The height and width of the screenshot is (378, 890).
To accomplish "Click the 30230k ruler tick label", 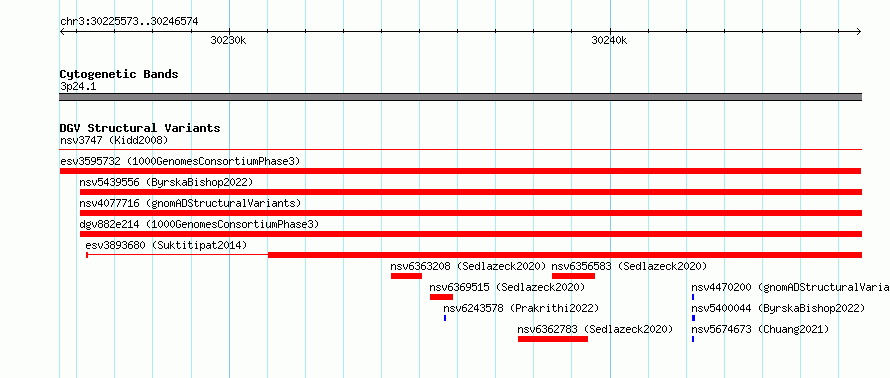I will [x=228, y=40].
